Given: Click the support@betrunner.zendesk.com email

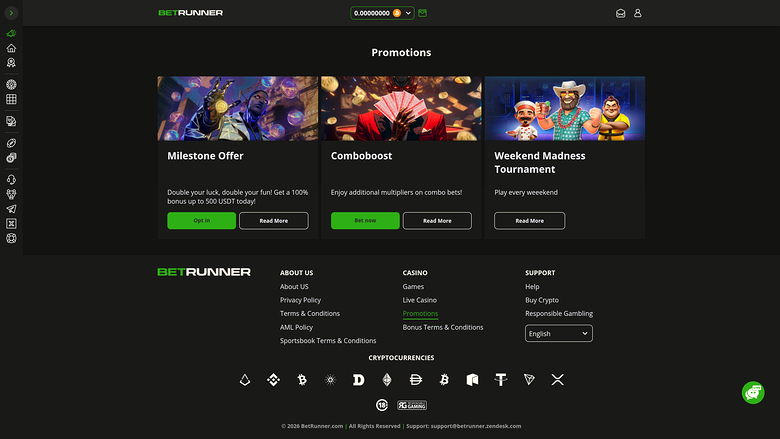Looking at the screenshot, I should [476, 426].
